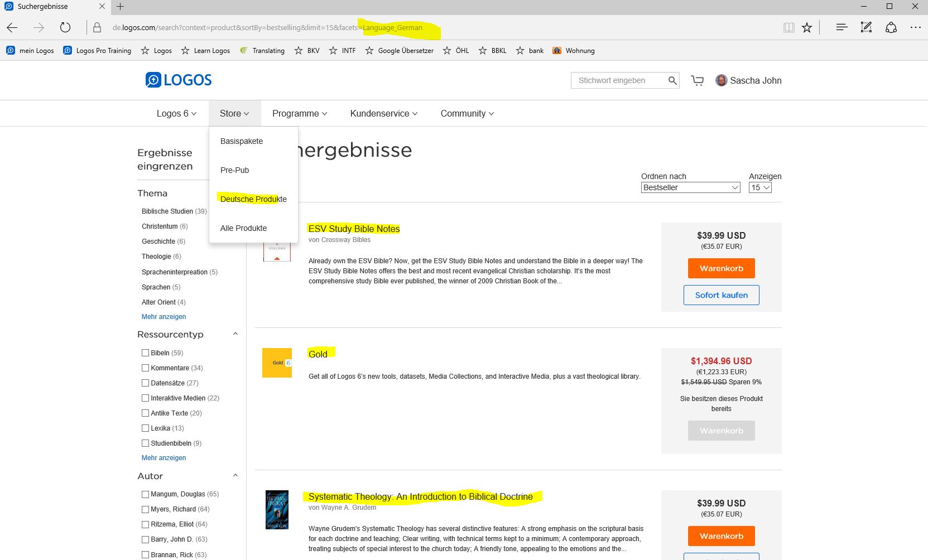The image size is (928, 560).
Task: Check author Mangum, Douglas
Action: [x=145, y=494]
